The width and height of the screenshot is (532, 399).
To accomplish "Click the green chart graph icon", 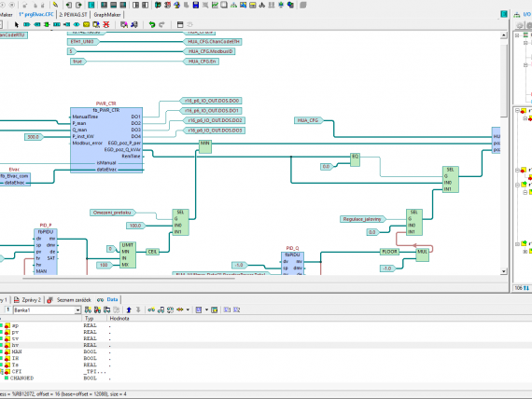I will point(215,5).
